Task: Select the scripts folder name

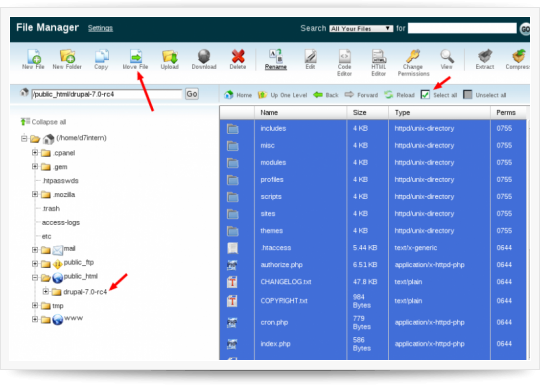Action: point(271,197)
